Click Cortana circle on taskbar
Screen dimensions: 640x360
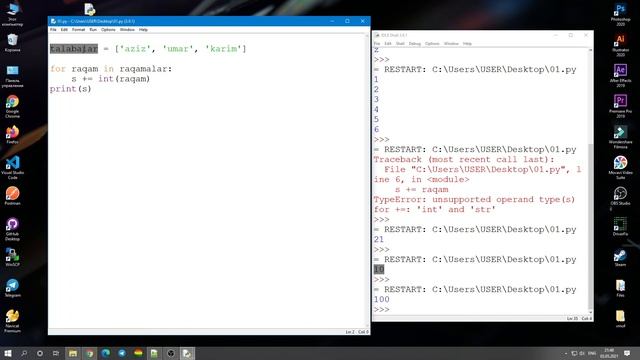point(40,353)
